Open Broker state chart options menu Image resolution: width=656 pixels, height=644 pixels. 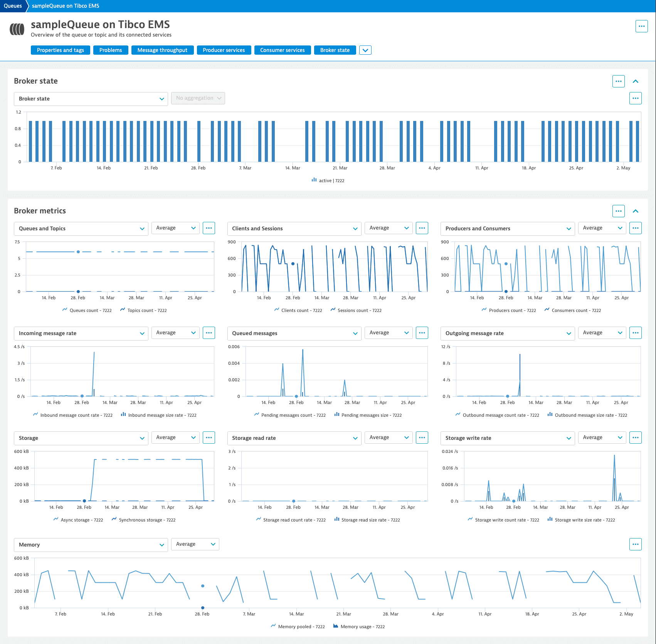636,98
